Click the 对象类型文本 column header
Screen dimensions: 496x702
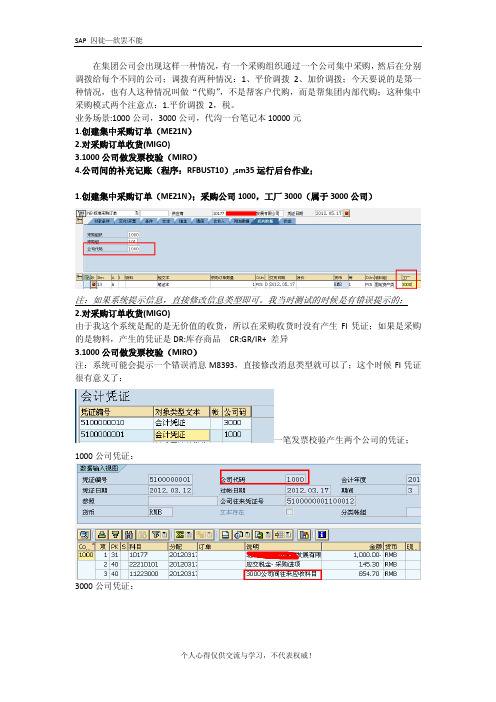182,411
